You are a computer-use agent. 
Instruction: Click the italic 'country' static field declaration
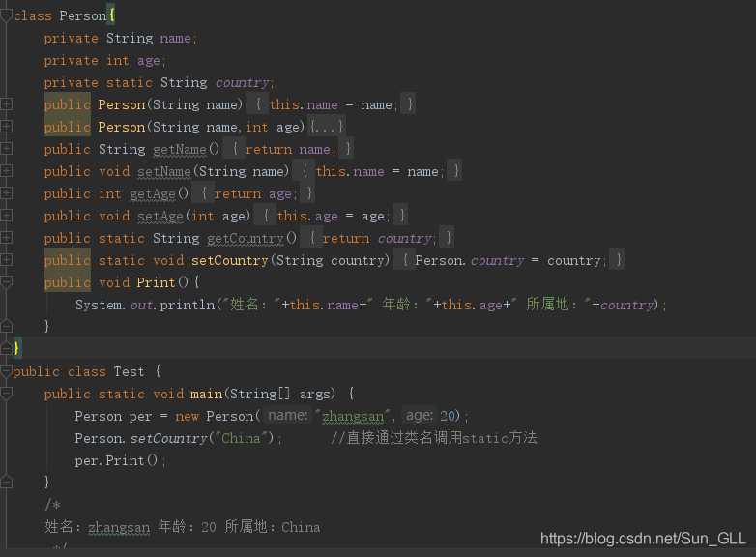[x=242, y=82]
